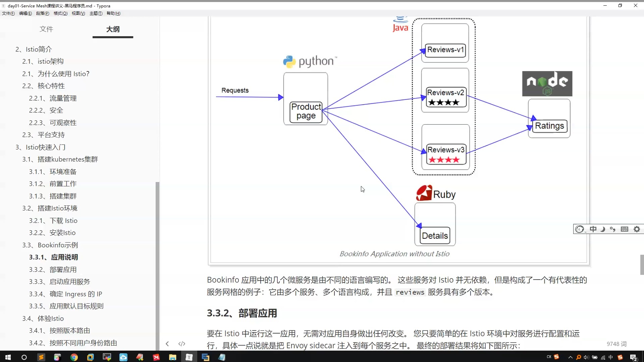
Task: Open Xmind icon in taskbar
Action: click(x=156, y=357)
